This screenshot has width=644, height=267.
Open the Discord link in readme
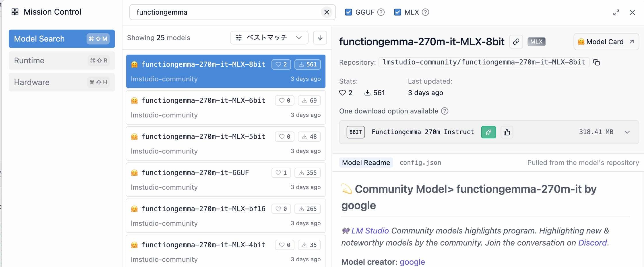pyautogui.click(x=592, y=243)
